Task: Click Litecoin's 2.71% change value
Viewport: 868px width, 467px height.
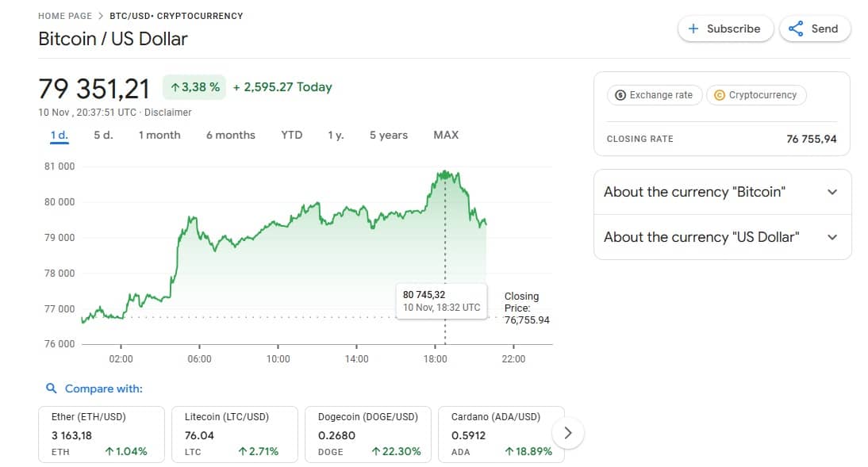Action: tap(259, 451)
